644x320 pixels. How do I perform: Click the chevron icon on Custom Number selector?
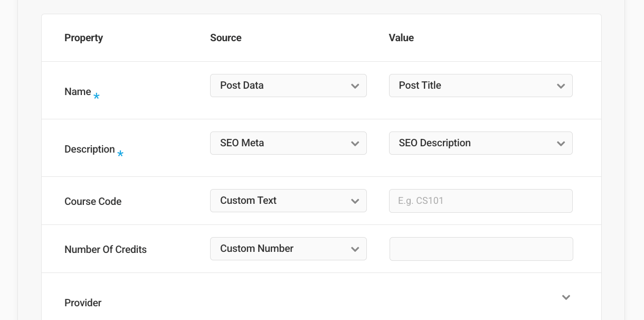pos(355,248)
